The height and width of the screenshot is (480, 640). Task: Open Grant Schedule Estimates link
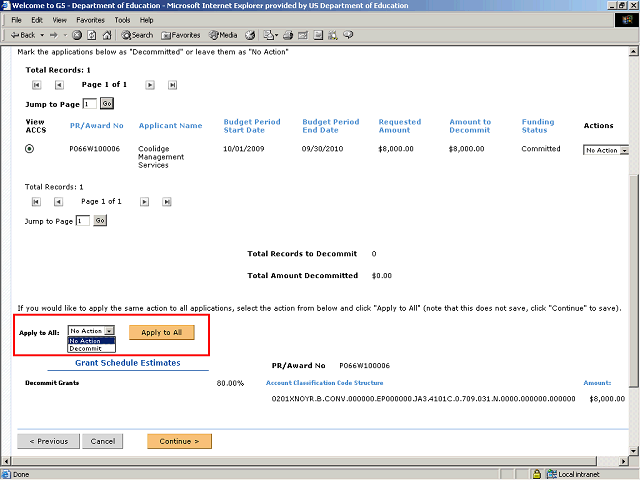tap(127, 363)
